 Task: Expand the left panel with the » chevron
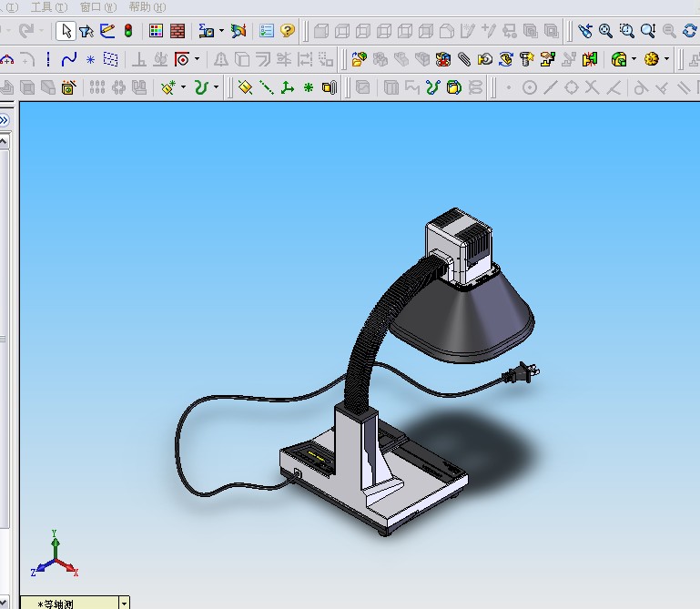click(x=4, y=120)
